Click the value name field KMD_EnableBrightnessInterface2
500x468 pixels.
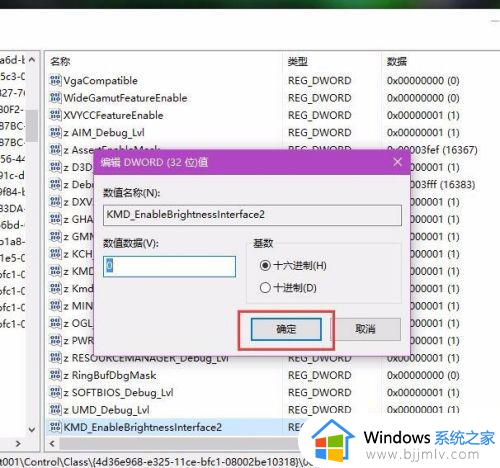252,215
